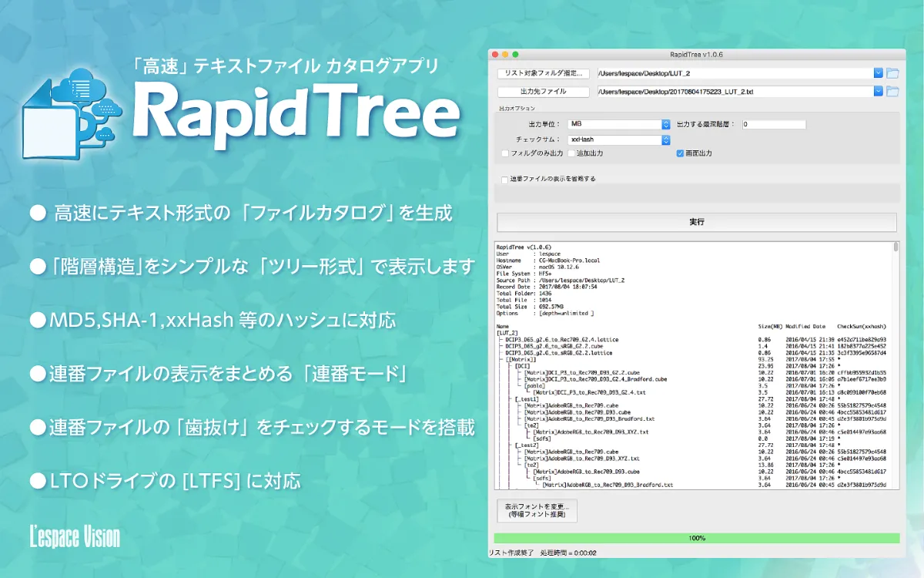
Task: Click [Matrix]DCI_P3_to_Rec709_D93_G2.4_Bradford.cube row
Action: pyautogui.click(x=595, y=379)
